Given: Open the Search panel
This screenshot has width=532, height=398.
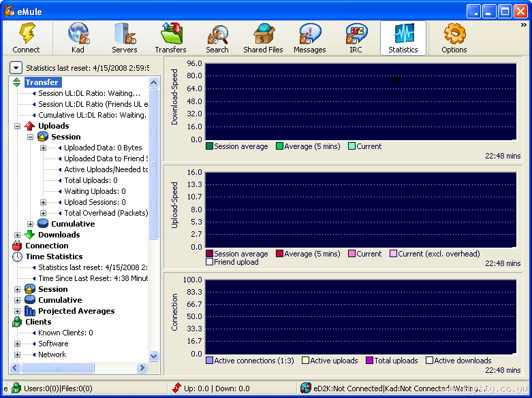Looking at the screenshot, I should click(217, 34).
